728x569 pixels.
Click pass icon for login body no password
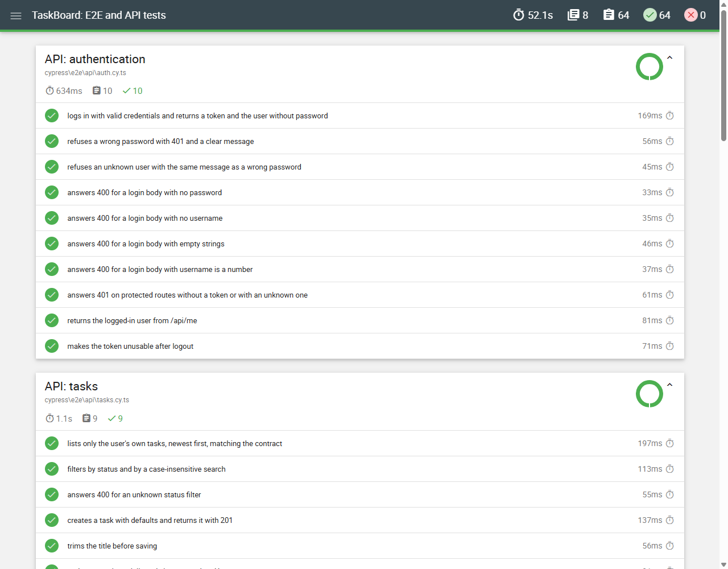coord(52,192)
